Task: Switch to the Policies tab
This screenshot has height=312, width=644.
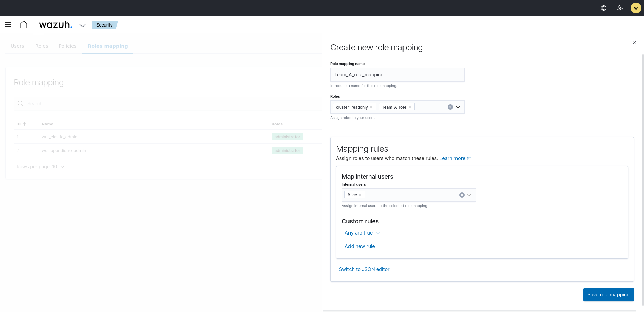Action: coord(67,46)
